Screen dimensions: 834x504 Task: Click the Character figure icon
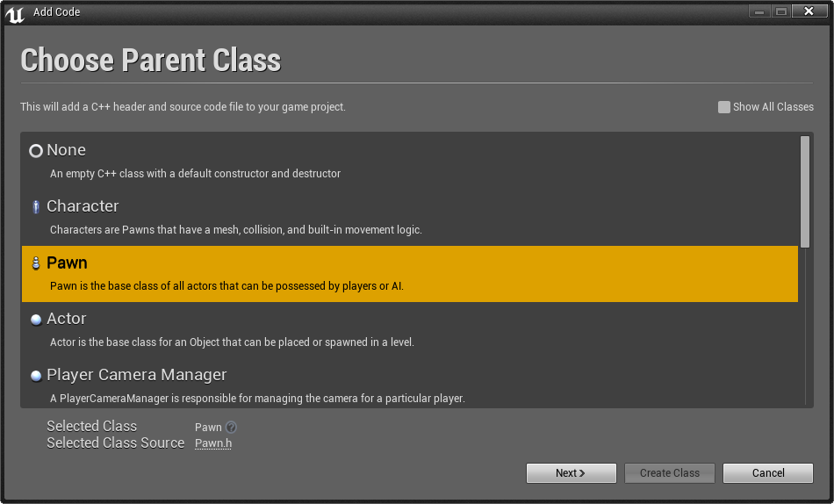tap(36, 207)
